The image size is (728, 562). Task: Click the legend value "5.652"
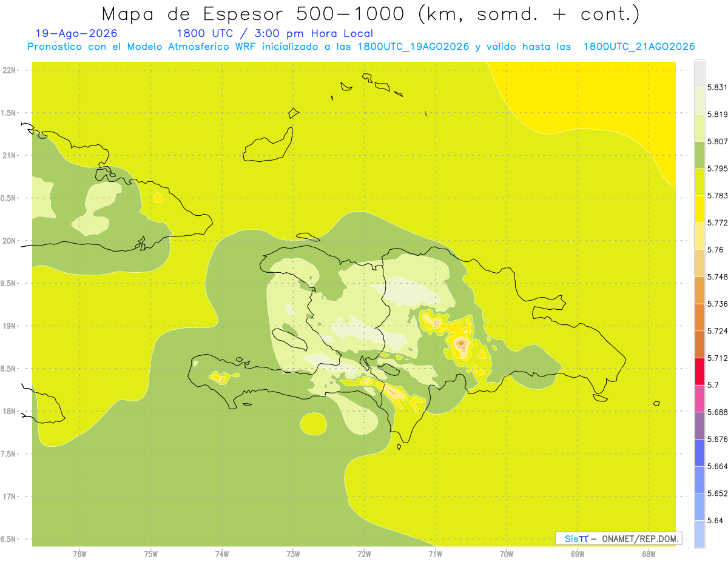[x=718, y=493]
